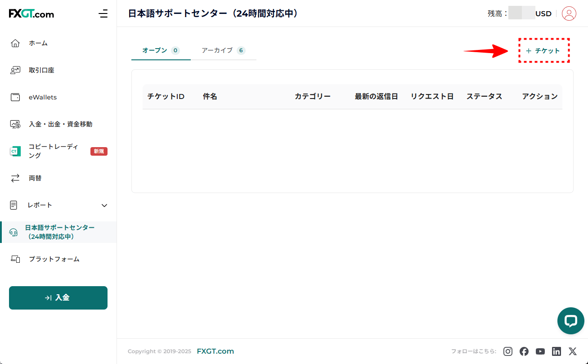
Task: Go to ホーム in sidebar
Action: coord(38,43)
